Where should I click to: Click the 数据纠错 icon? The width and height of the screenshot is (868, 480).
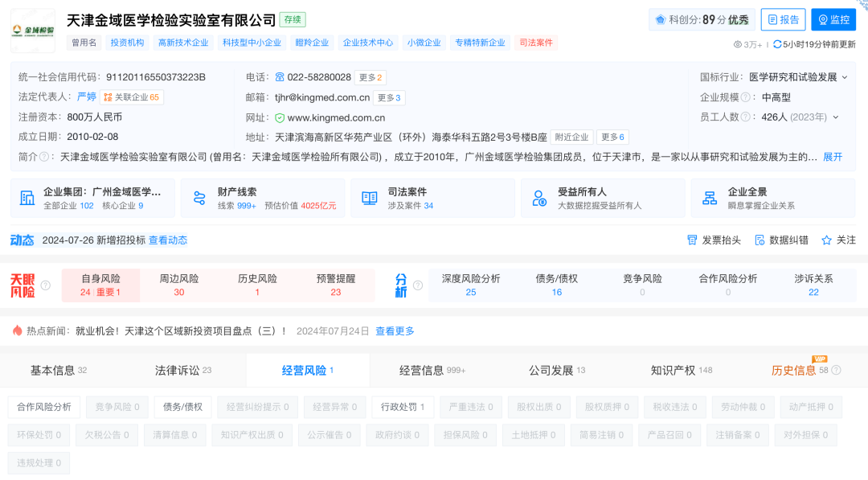758,240
